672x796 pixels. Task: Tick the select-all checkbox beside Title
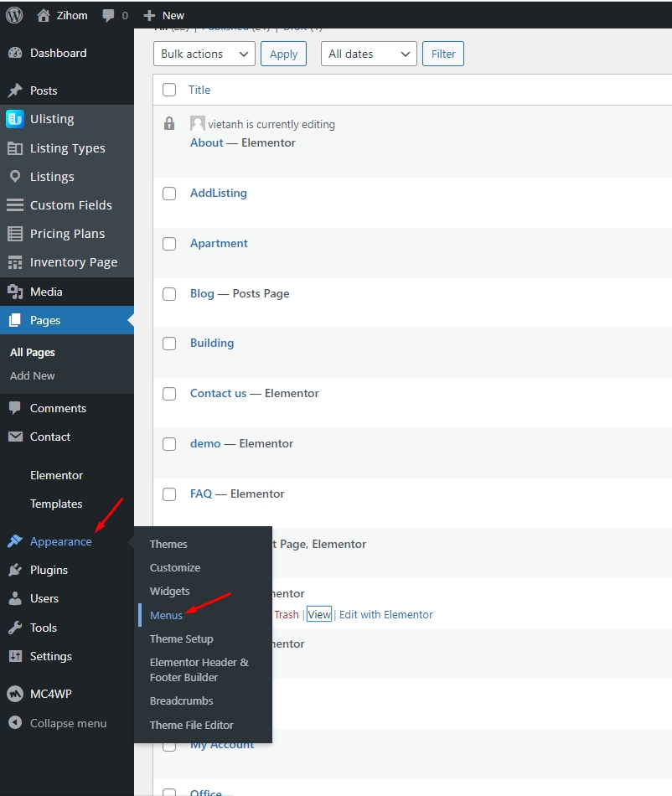[169, 90]
